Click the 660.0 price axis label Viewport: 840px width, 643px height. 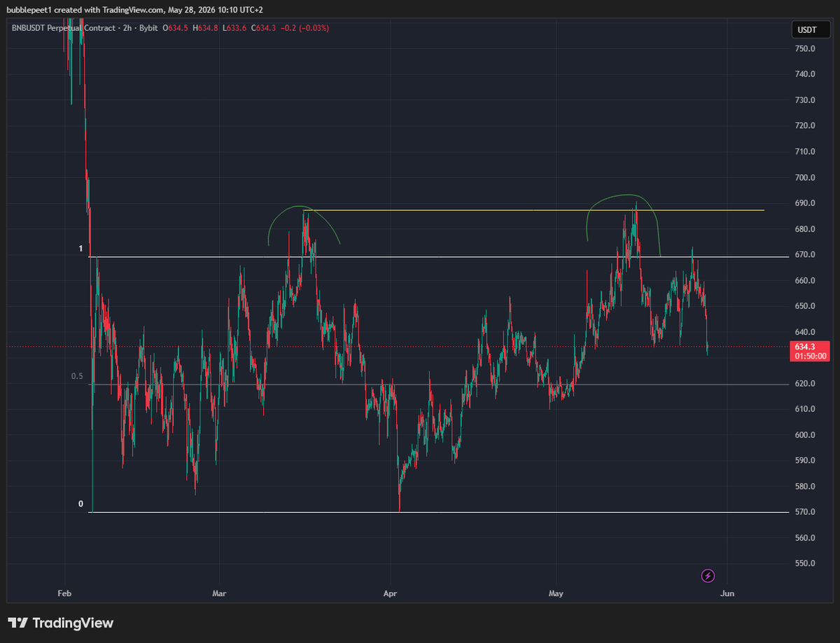(805, 280)
